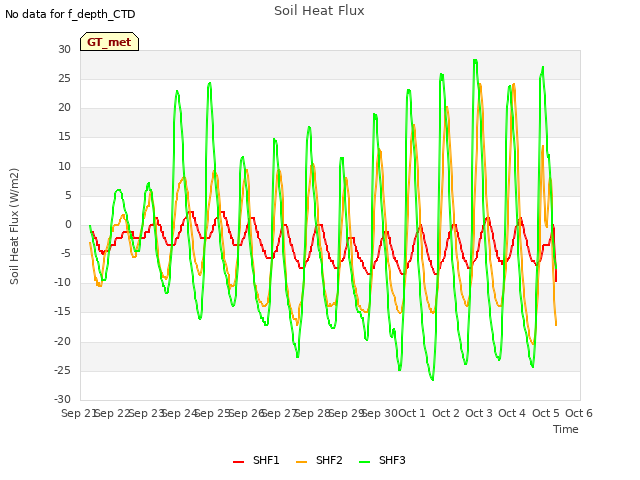Click the y-axis value -5
The height and width of the screenshot is (480, 640).
click(66, 253)
